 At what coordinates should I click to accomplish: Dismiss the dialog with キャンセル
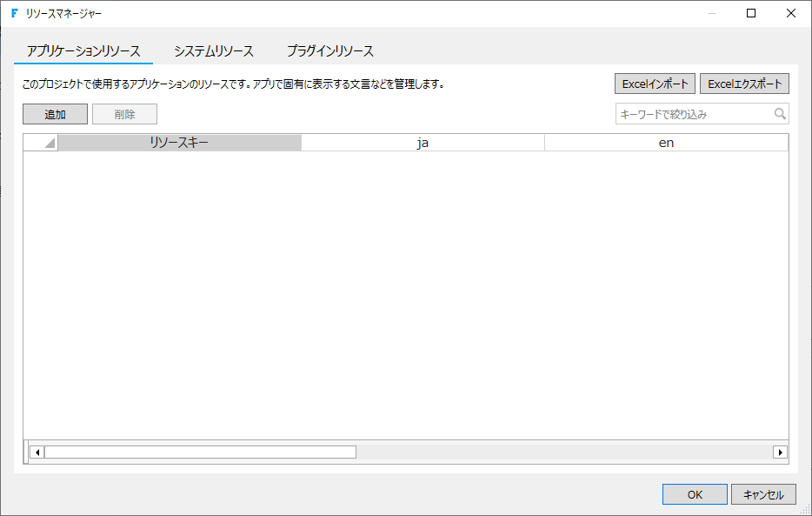pyautogui.click(x=763, y=493)
